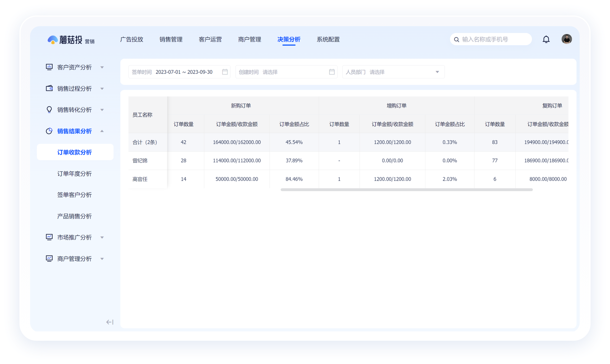Screen dimensions: 610x364
Task: Open 订单年度分析 from the sidebar
Action: click(74, 174)
